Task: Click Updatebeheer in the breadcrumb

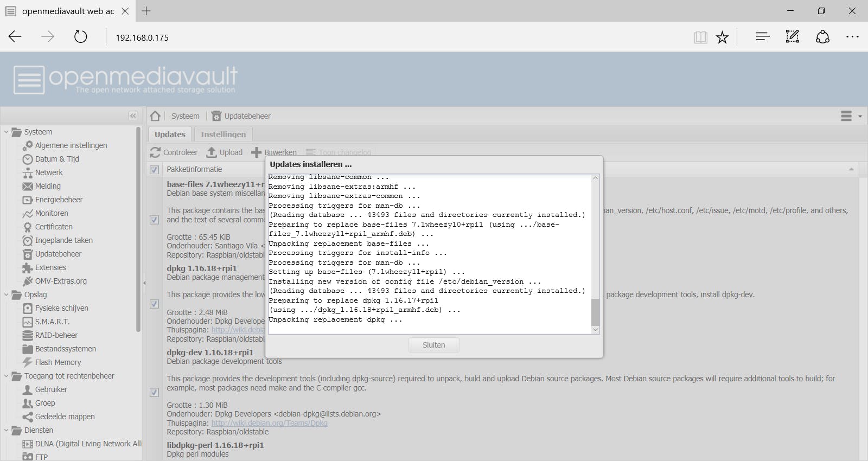Action: pyautogui.click(x=247, y=116)
